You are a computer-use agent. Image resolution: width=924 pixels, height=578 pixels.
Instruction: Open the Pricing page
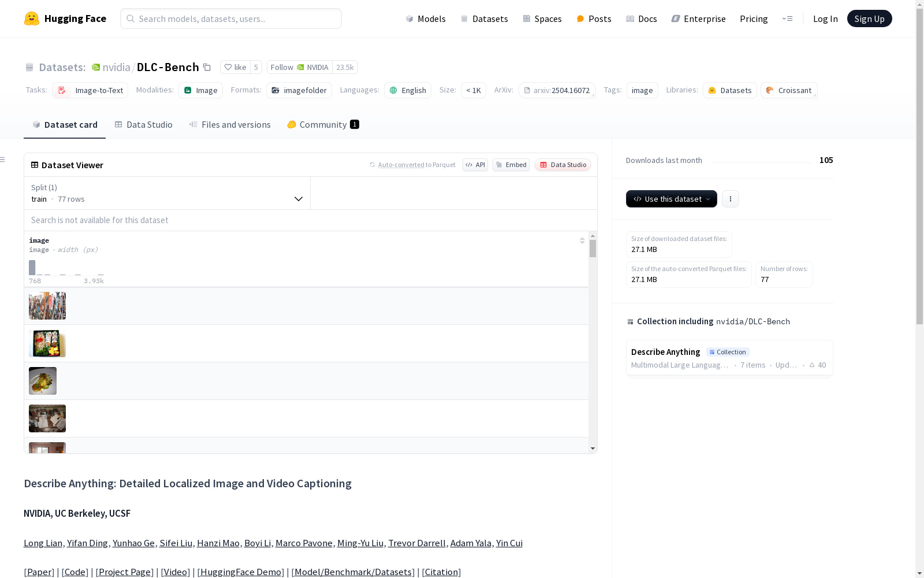point(754,18)
